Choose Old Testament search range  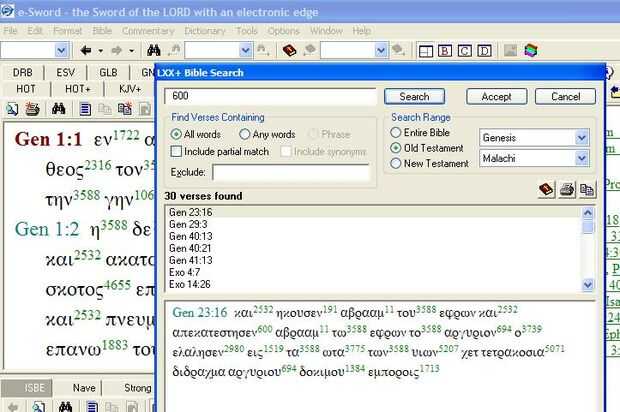pos(427,148)
